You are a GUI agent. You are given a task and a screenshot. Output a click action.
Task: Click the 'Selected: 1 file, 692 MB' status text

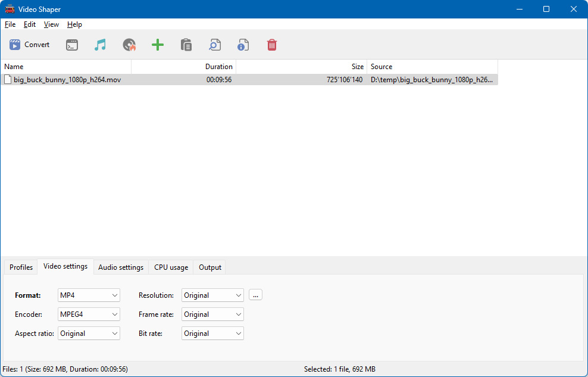tap(340, 369)
